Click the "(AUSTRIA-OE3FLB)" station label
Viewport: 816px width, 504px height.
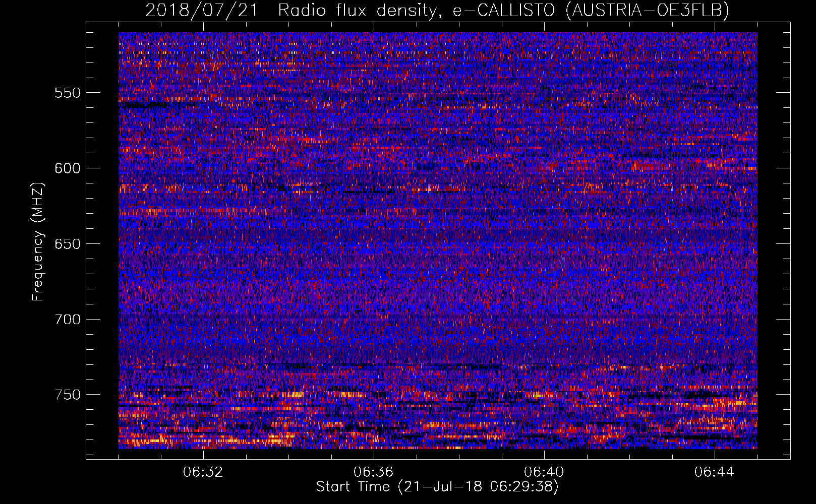pyautogui.click(x=648, y=10)
